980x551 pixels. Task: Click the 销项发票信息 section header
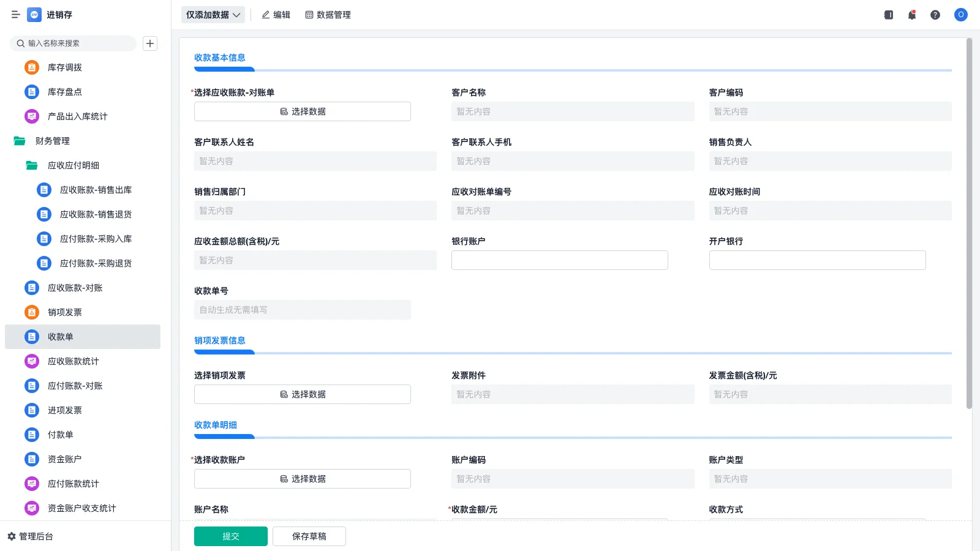[x=220, y=340]
